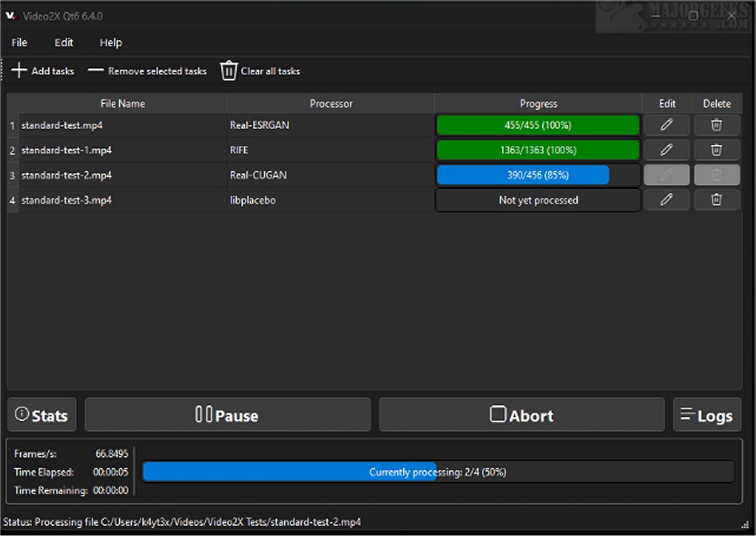This screenshot has height=536, width=756.
Task: Select row number 4 header
Action: (x=13, y=201)
